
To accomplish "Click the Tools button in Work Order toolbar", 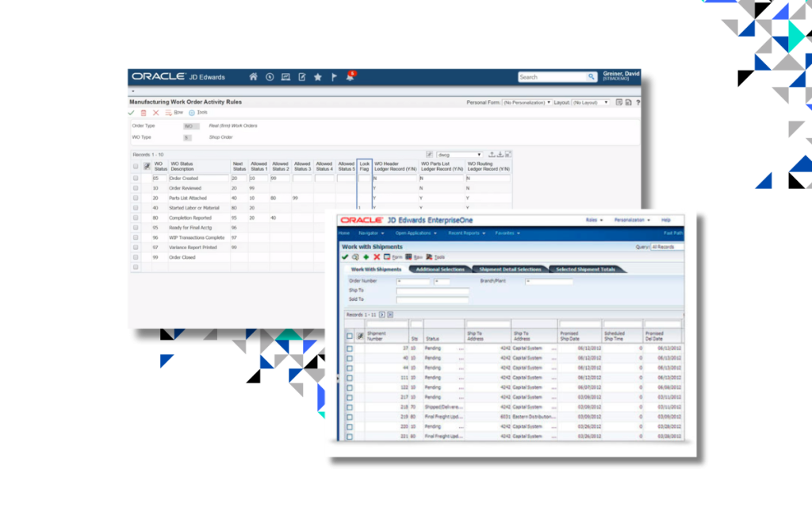I will coord(198,113).
